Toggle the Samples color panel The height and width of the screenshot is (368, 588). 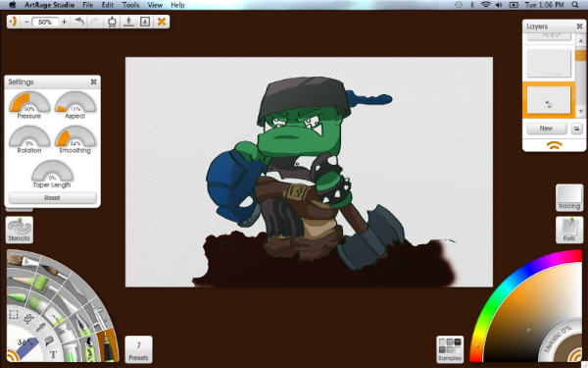(x=450, y=349)
